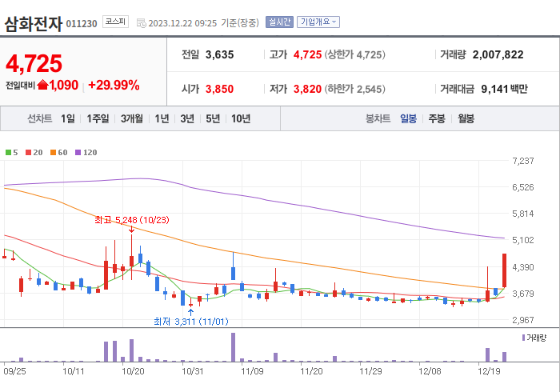
Task: Click the 코스피 market badge
Action: pos(115,22)
